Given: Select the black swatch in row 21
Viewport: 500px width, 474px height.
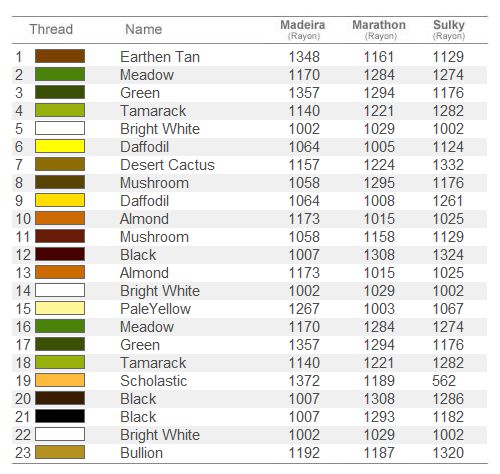Looking at the screenshot, I should pyautogui.click(x=60, y=416).
